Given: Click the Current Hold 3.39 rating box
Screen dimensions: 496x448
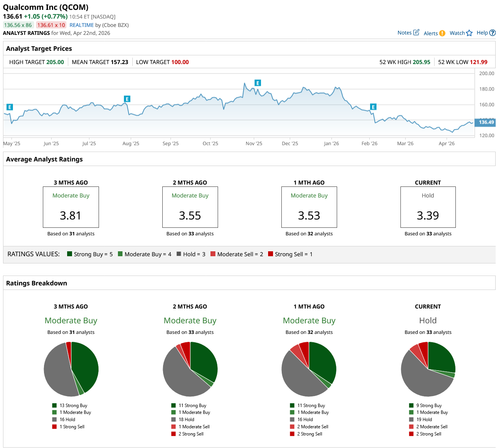Looking at the screenshot, I should [x=428, y=207].
